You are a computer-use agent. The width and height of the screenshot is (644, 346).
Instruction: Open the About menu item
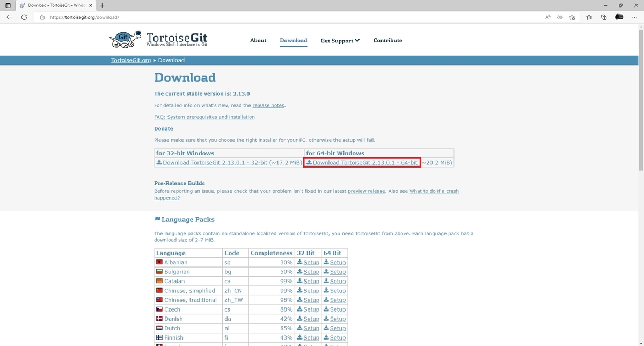tap(258, 41)
